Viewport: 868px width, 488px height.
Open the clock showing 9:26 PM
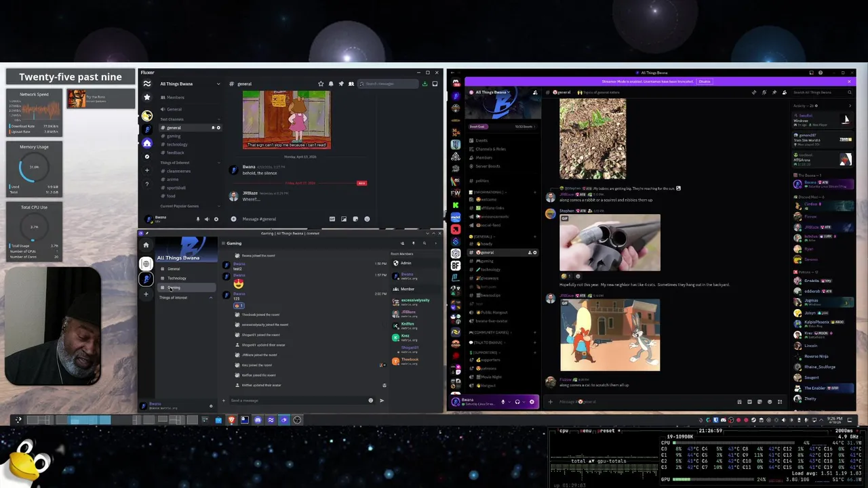coord(835,420)
